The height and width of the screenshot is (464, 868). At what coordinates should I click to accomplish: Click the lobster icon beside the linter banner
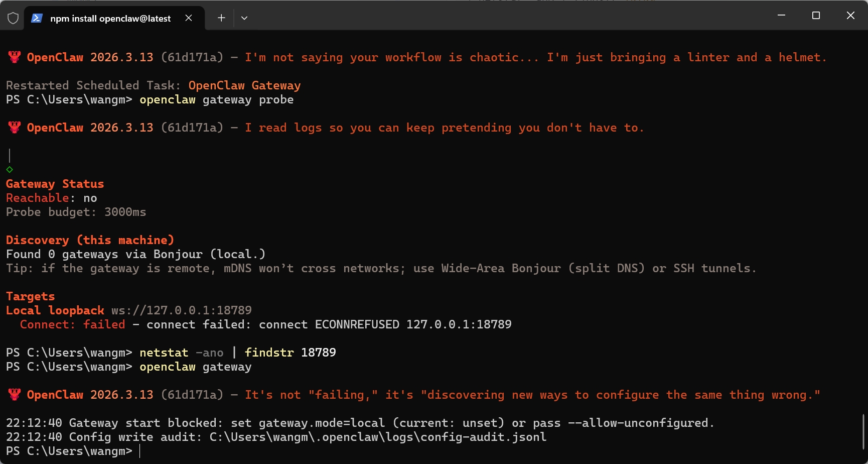point(15,57)
